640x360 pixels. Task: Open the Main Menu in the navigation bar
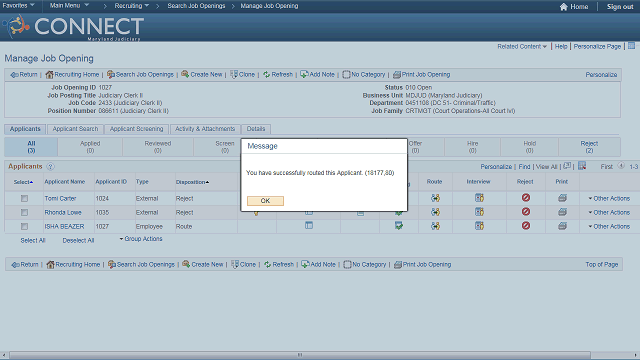click(69, 6)
